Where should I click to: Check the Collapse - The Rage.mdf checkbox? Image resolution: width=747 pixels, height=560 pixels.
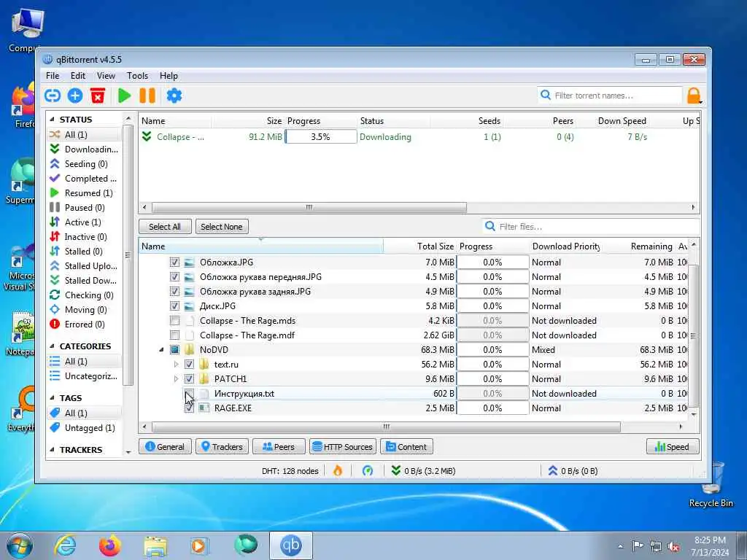(x=175, y=335)
